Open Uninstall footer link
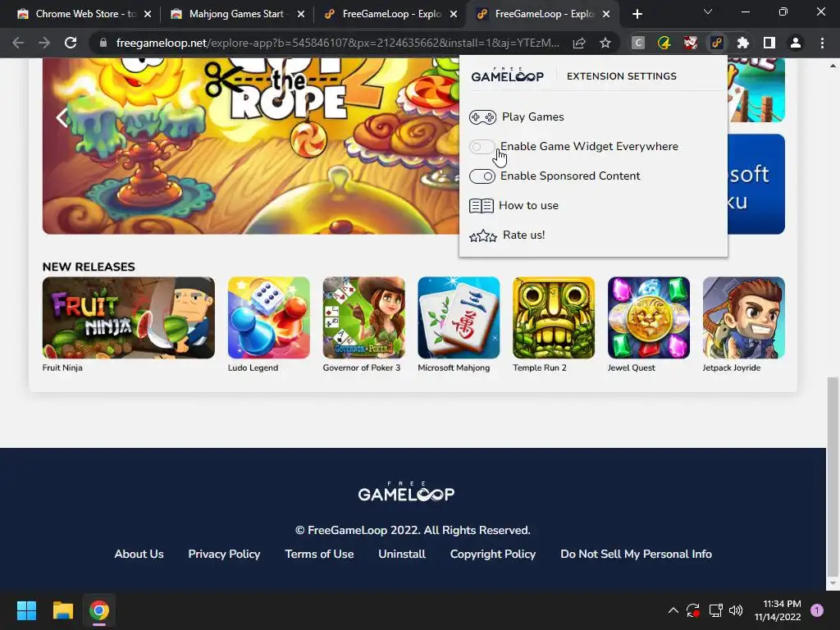Screen dimensions: 840x630 (x=402, y=554)
